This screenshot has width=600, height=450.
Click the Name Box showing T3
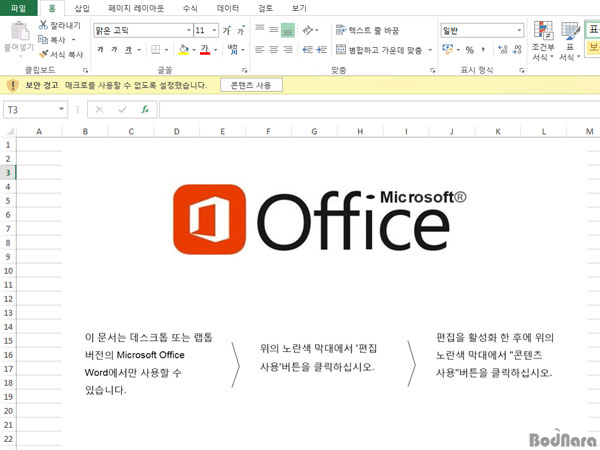pyautogui.click(x=35, y=110)
